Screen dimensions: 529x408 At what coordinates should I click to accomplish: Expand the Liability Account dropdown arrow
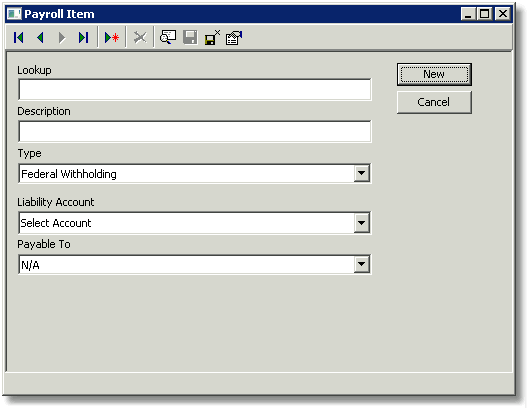pyautogui.click(x=361, y=223)
